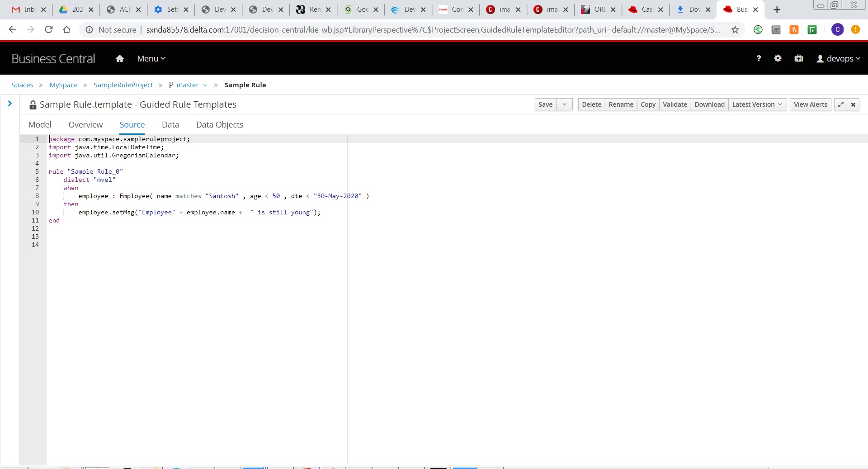Open the Menu dropdown
Viewport: 868px width, 469px height.
coord(151,59)
